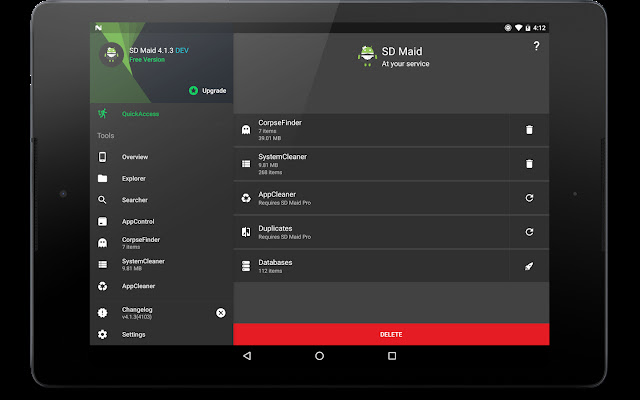Viewport: 640px width, 400px height.
Task: Tap the SD Maid robot logo in main header
Action: pos(367,56)
